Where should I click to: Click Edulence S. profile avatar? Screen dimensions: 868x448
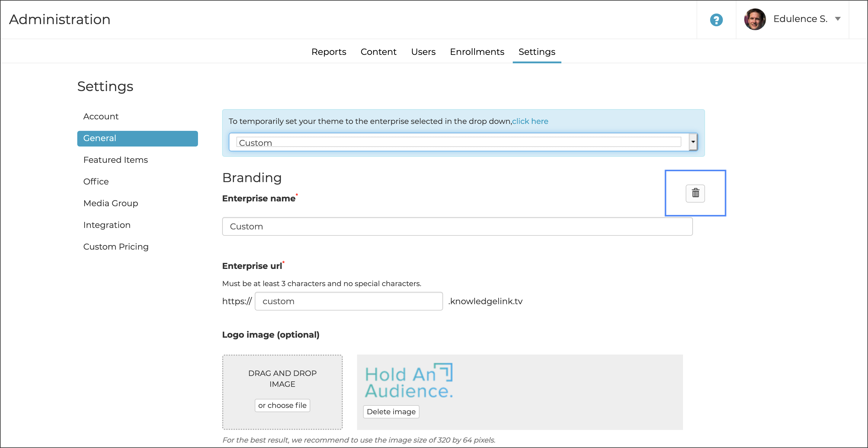(x=755, y=19)
